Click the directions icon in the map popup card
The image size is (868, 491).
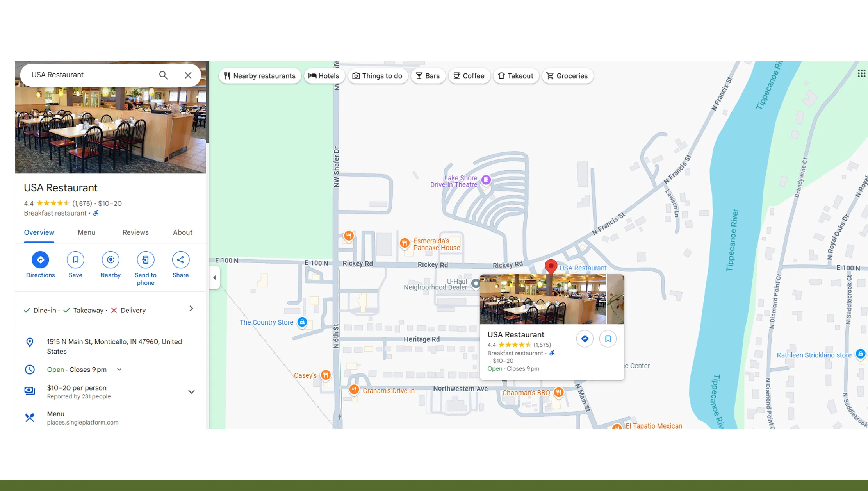click(585, 339)
